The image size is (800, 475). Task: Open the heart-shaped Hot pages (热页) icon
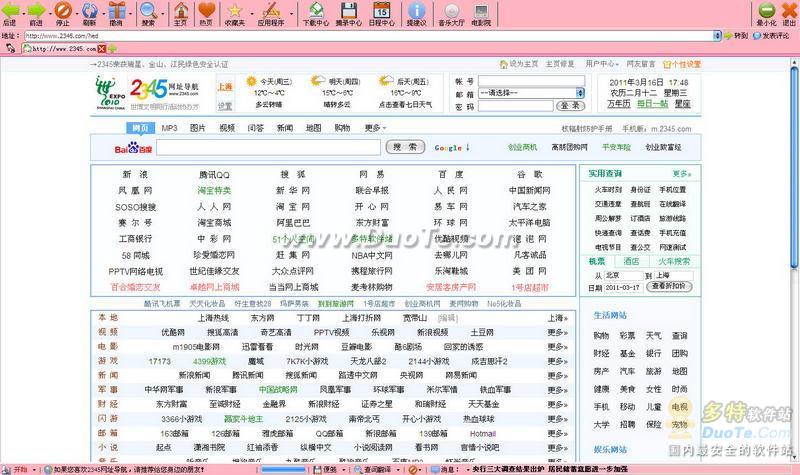pos(206,10)
